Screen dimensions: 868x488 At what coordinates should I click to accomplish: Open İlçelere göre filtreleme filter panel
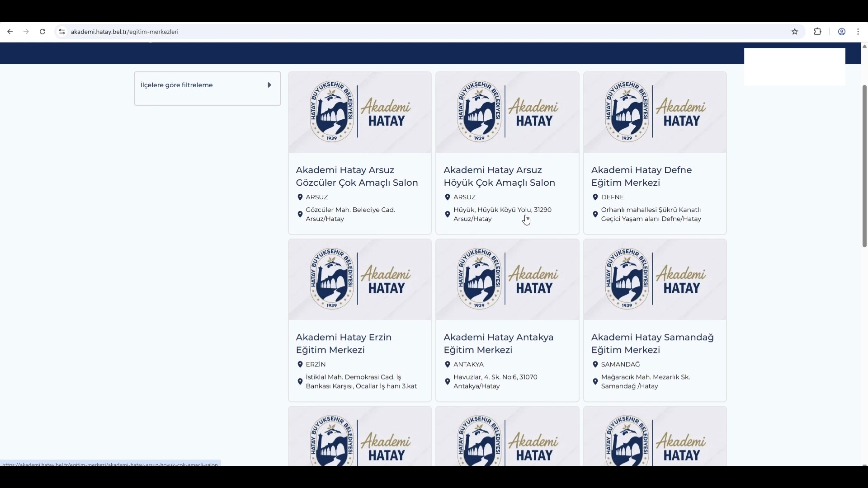(177, 85)
